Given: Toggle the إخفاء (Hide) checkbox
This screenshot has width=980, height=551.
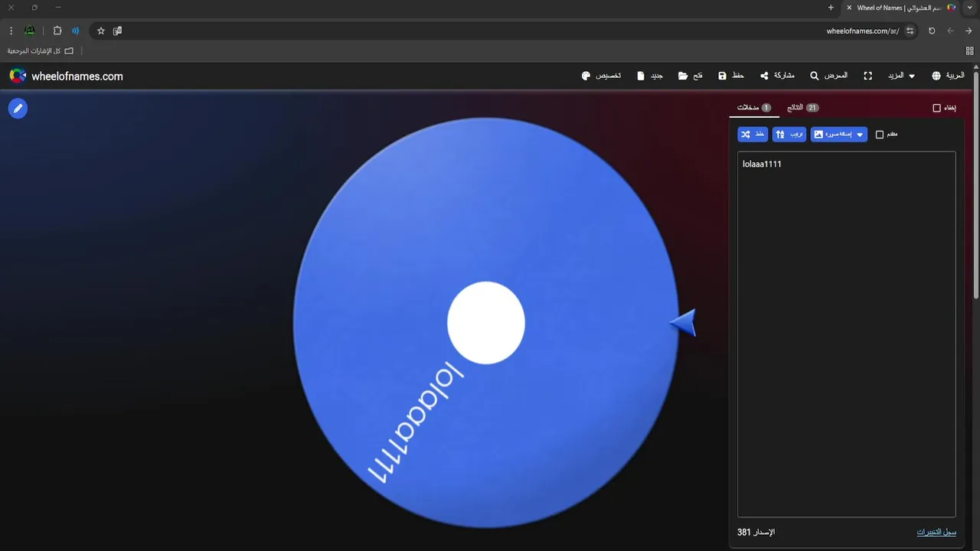Looking at the screenshot, I should tap(936, 108).
